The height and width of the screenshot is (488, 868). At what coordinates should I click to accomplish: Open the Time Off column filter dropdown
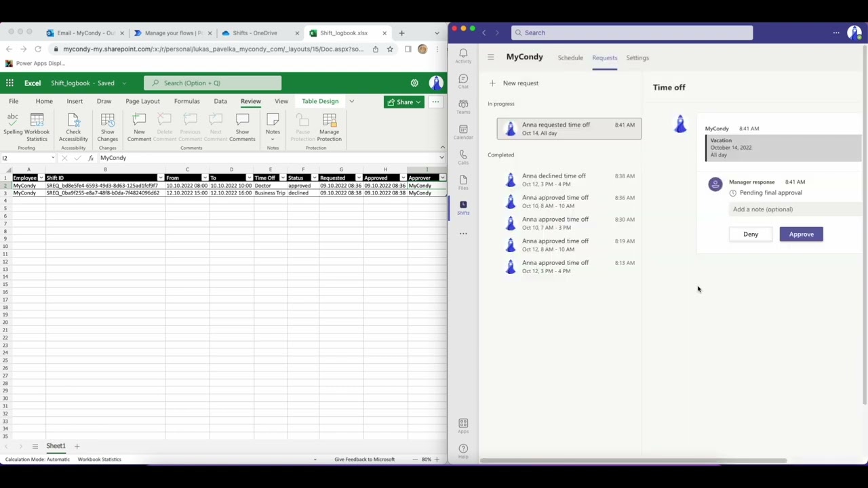(x=282, y=178)
